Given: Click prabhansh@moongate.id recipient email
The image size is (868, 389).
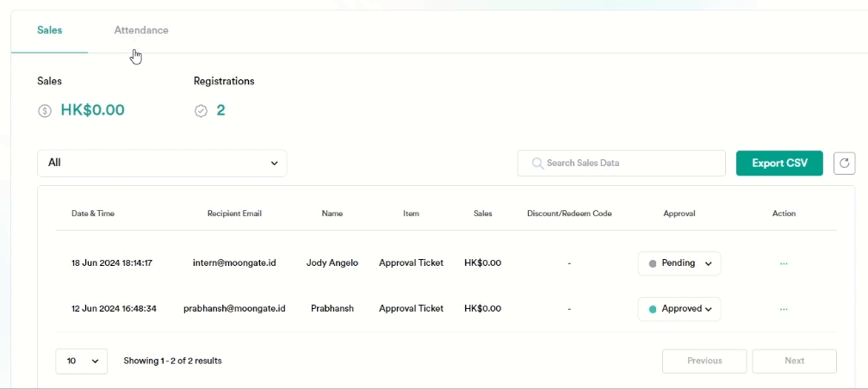Looking at the screenshot, I should 234,309.
